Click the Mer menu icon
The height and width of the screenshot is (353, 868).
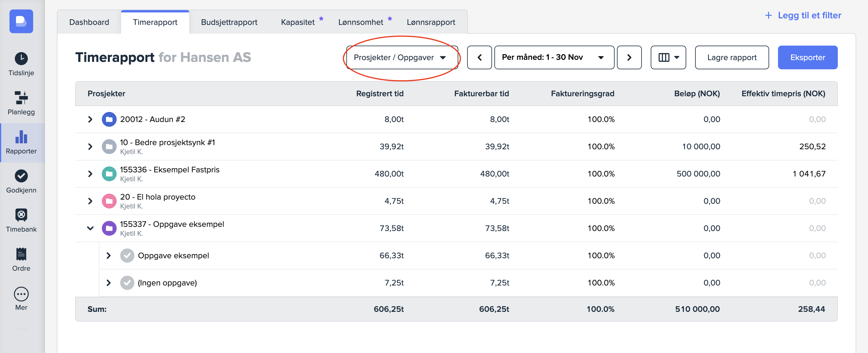(x=21, y=294)
